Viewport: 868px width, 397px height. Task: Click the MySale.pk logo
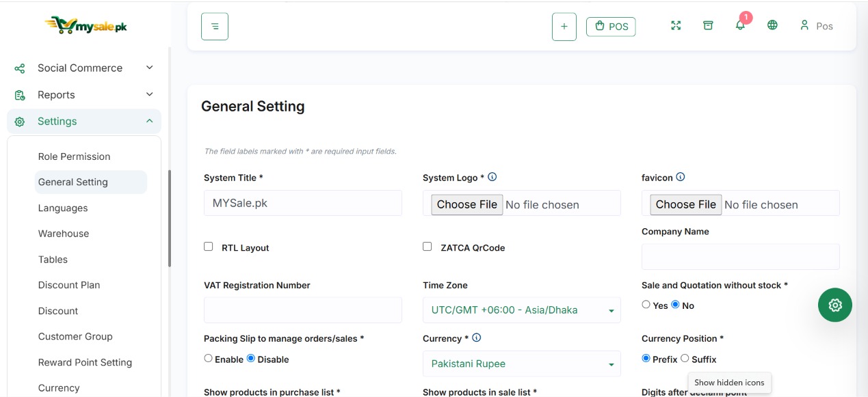click(86, 25)
